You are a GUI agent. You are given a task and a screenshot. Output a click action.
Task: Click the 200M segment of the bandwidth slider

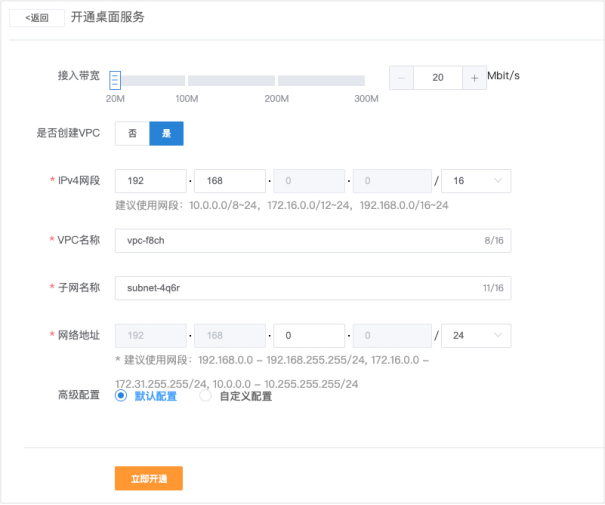click(230, 80)
